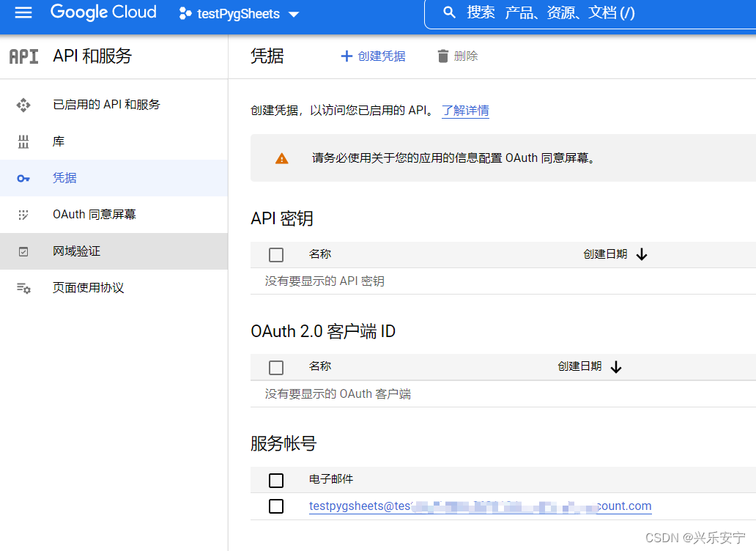Click the OAuth 2.0 客户端 ID heading
Screen dimensions: 756x551
(323, 332)
